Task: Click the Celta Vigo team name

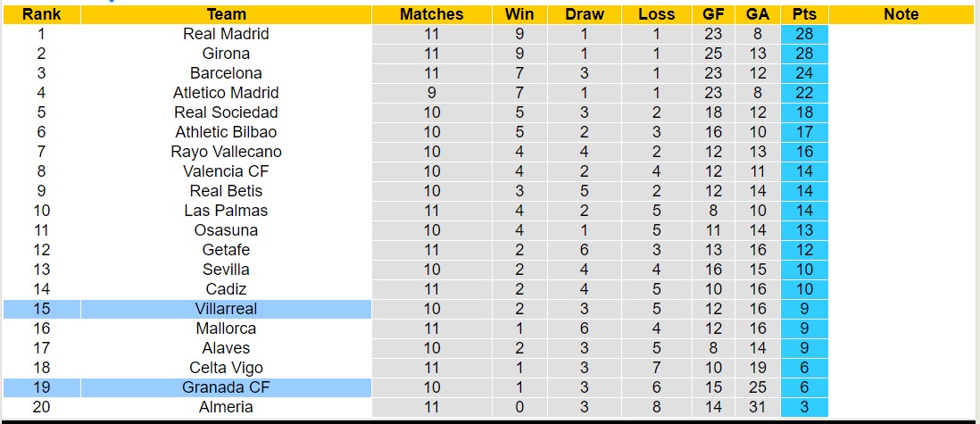Action: coord(226,368)
